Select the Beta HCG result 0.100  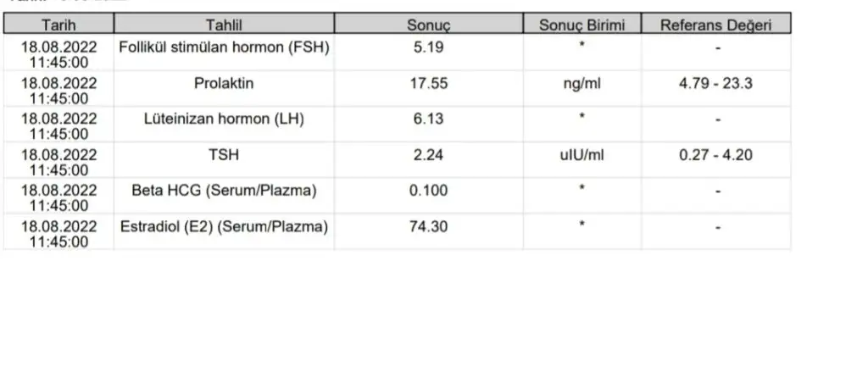click(x=428, y=191)
